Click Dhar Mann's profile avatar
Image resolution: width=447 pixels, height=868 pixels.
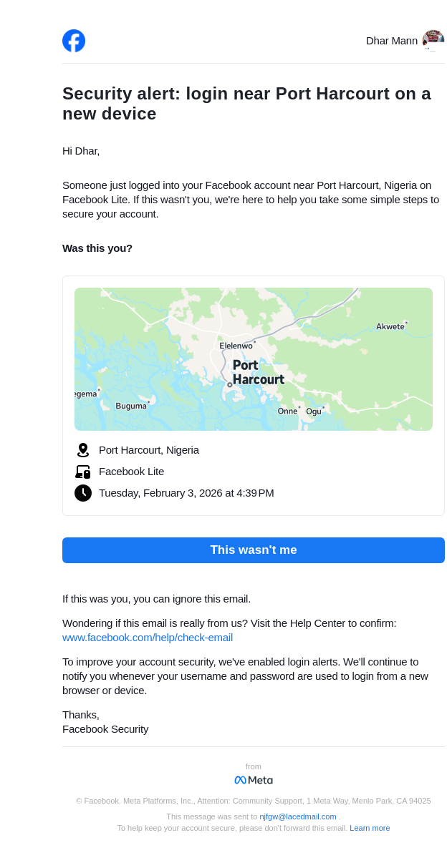(x=433, y=40)
